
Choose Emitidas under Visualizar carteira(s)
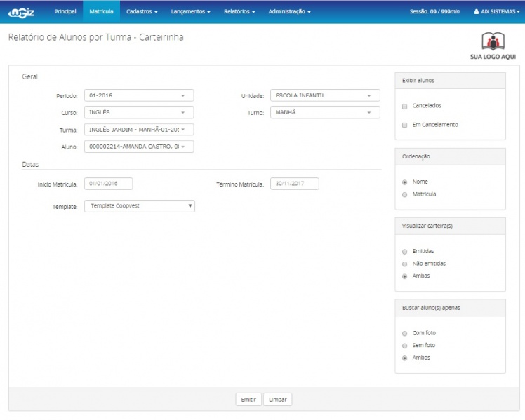(404, 251)
